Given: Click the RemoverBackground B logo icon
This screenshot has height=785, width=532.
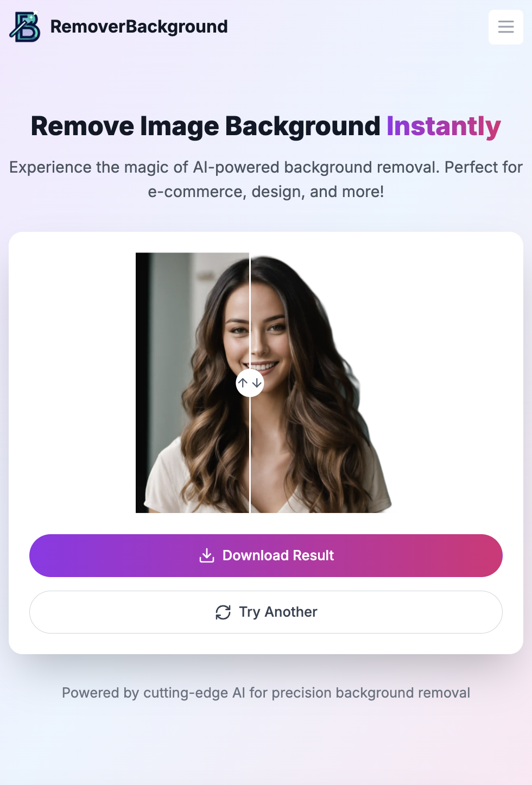Looking at the screenshot, I should click(x=25, y=27).
